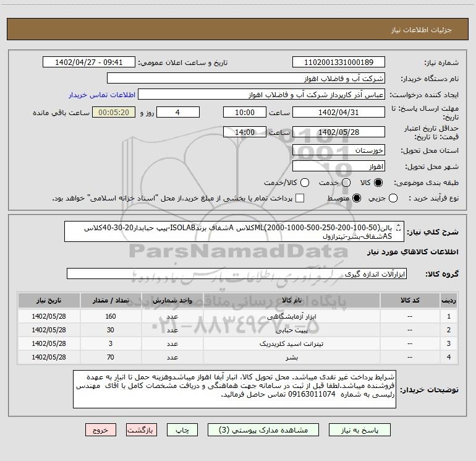Click the price validity date 1402/05/28 field

(x=339, y=132)
